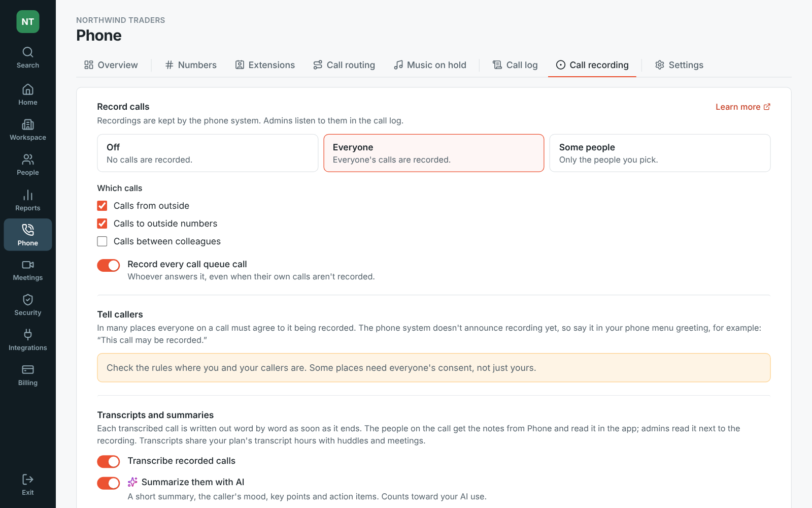This screenshot has width=812, height=508.
Task: Uncheck Calls from outside
Action: [102, 206]
